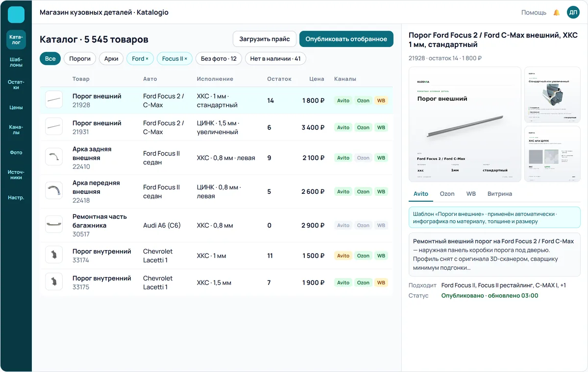This screenshot has width=588, height=372.
Task: Click the sill photo icon for item 33174
Action: [54, 255]
